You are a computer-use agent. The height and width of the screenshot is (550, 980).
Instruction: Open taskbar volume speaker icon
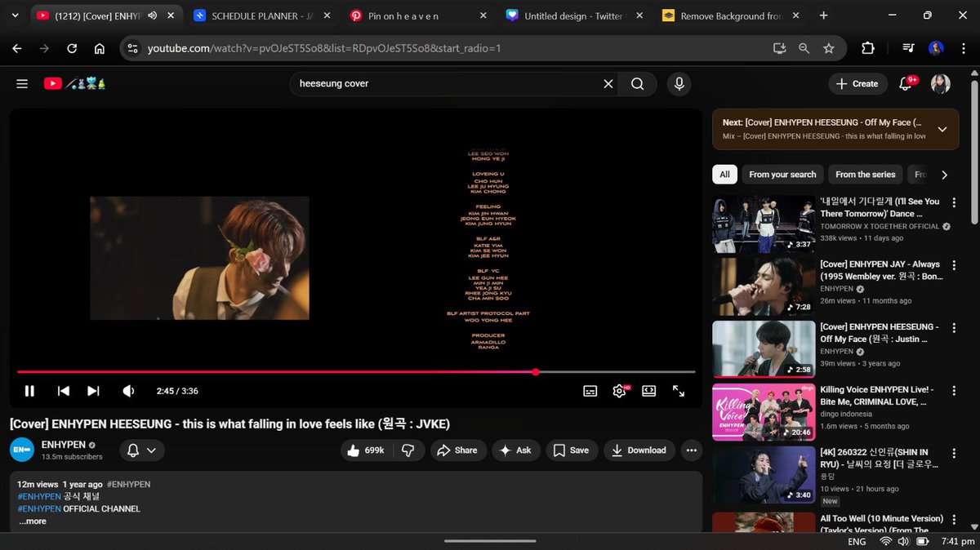904,542
